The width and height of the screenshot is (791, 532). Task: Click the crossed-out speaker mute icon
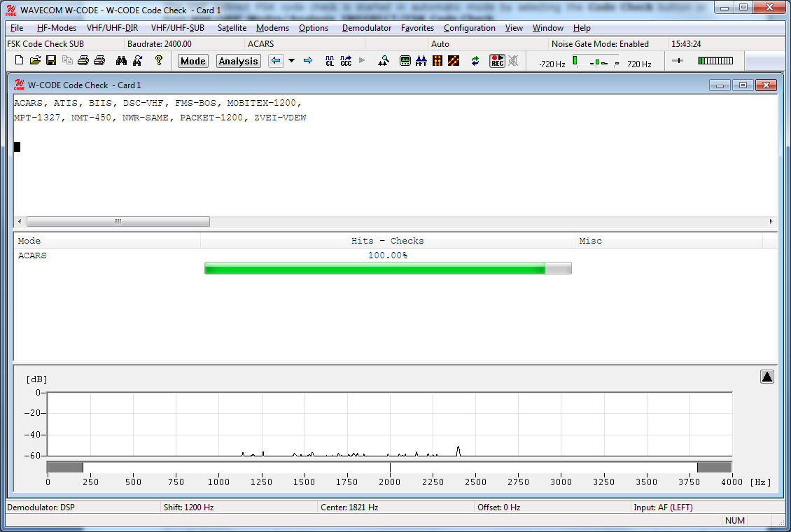513,61
